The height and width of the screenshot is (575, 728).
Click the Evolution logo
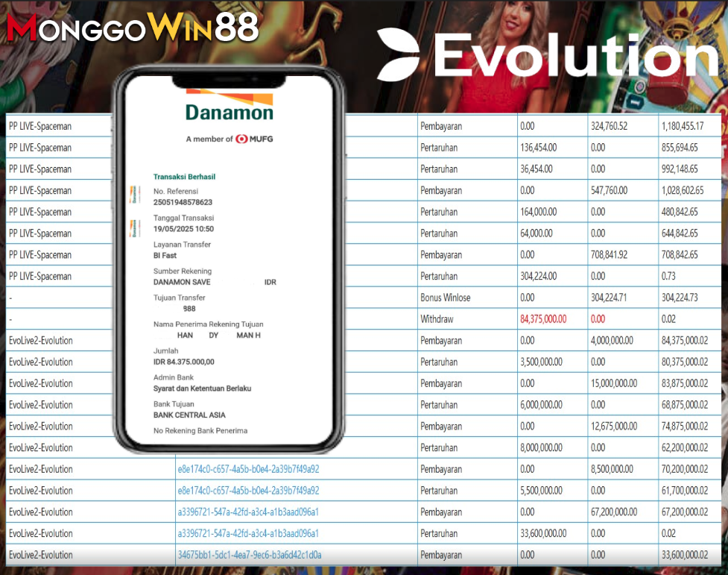(x=548, y=55)
